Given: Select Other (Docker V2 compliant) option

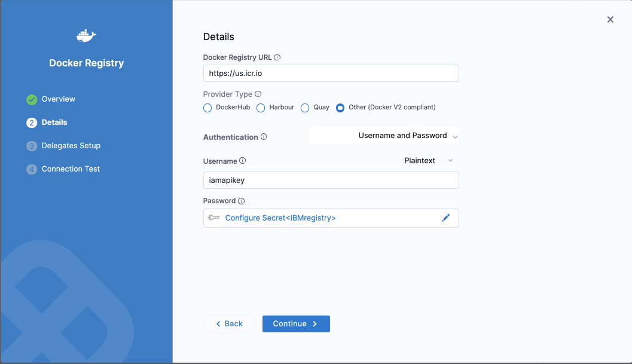Looking at the screenshot, I should pyautogui.click(x=340, y=108).
